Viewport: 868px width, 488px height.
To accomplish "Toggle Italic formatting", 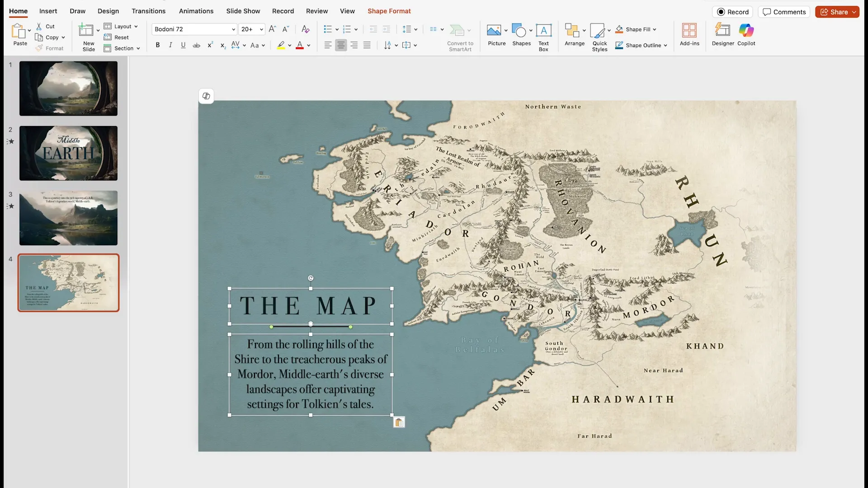I will [x=170, y=45].
